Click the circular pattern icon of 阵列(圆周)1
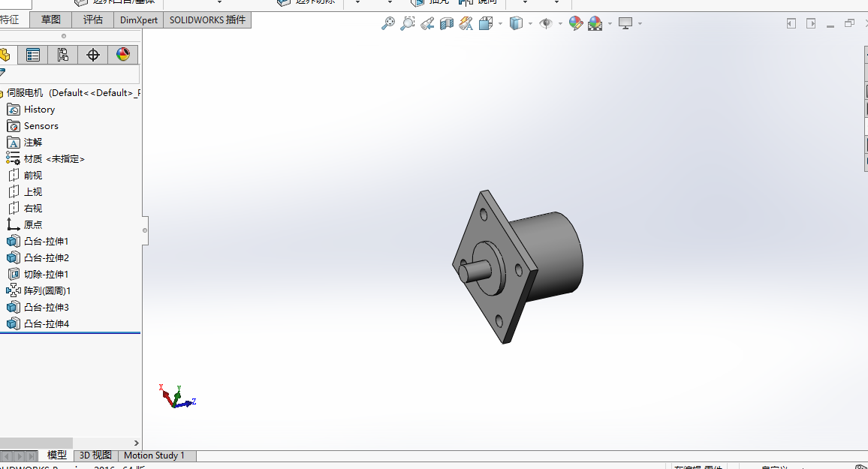Screen dimensions: 868x469 pos(14,290)
